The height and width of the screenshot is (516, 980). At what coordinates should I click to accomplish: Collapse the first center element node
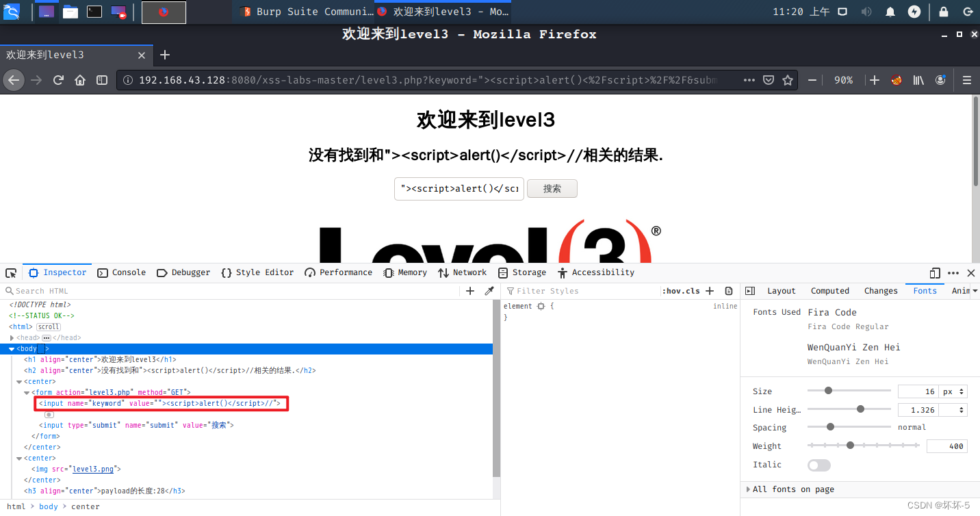(20, 382)
